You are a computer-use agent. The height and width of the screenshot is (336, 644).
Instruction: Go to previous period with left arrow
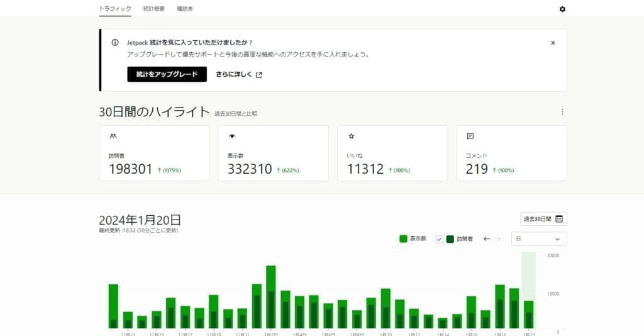[486, 239]
